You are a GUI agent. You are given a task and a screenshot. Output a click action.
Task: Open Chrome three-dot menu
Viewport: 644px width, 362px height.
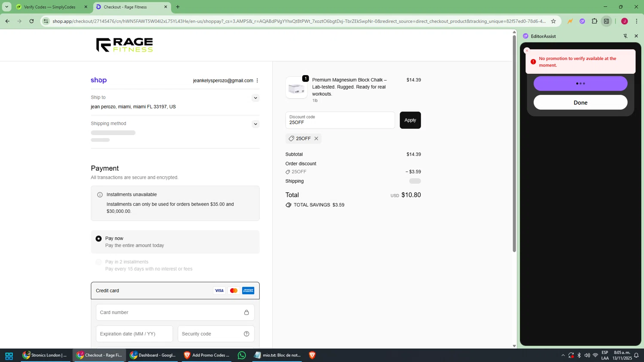point(637,21)
